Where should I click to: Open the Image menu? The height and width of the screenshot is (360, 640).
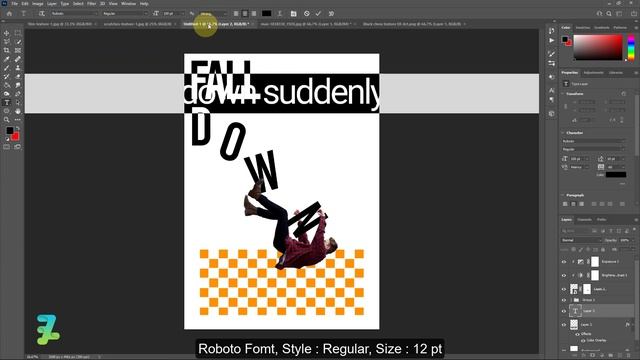pos(38,4)
